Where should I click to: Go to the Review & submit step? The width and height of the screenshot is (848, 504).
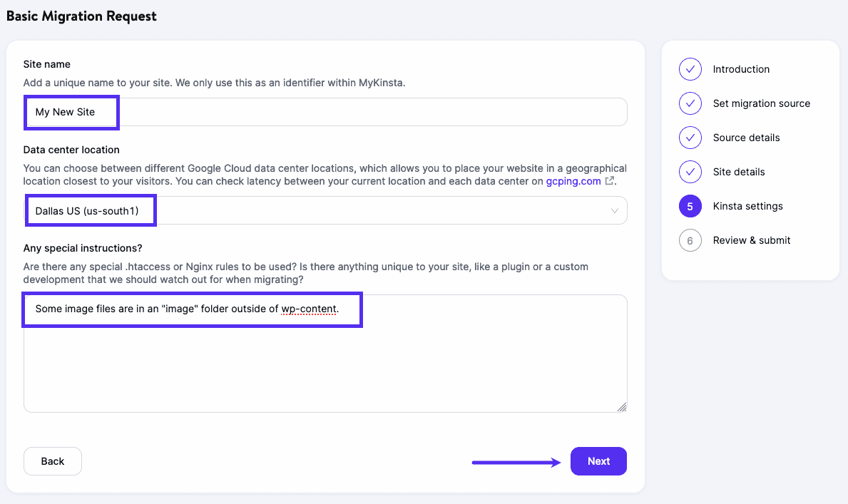pyautogui.click(x=752, y=240)
